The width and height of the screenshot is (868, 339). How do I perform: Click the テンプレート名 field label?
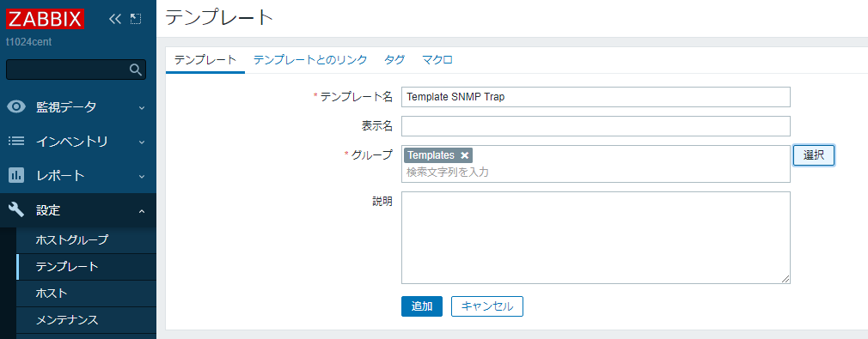357,97
